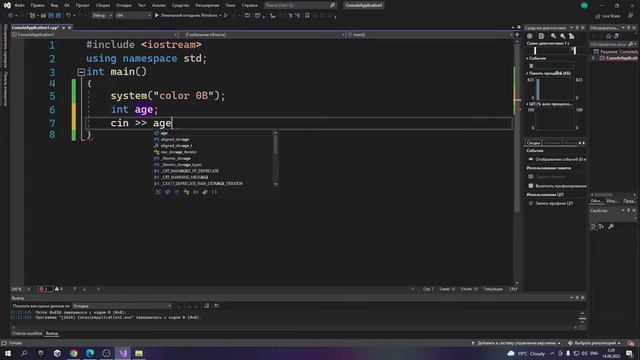
Task: Pin the ConsoleApplication1.cpp tab
Action: tap(64, 27)
